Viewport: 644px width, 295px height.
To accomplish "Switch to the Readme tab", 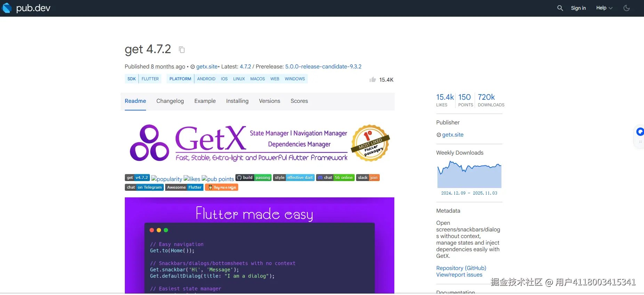I will 135,101.
